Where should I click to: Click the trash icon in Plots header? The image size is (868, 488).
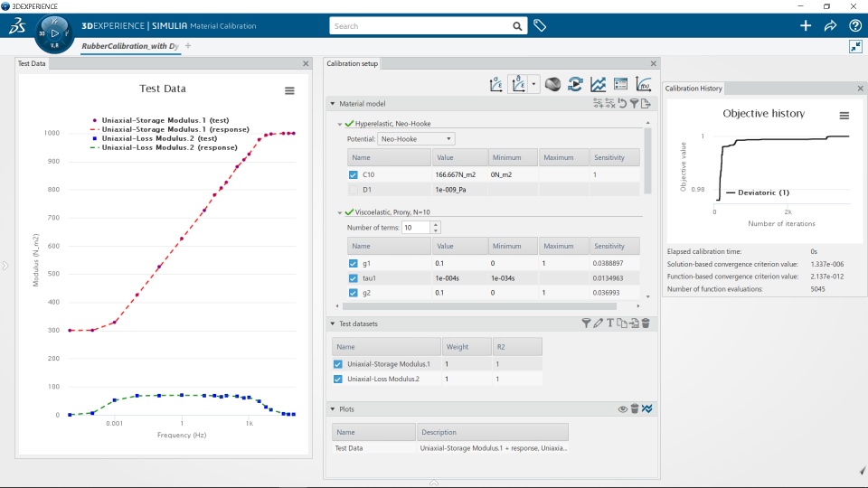point(635,408)
